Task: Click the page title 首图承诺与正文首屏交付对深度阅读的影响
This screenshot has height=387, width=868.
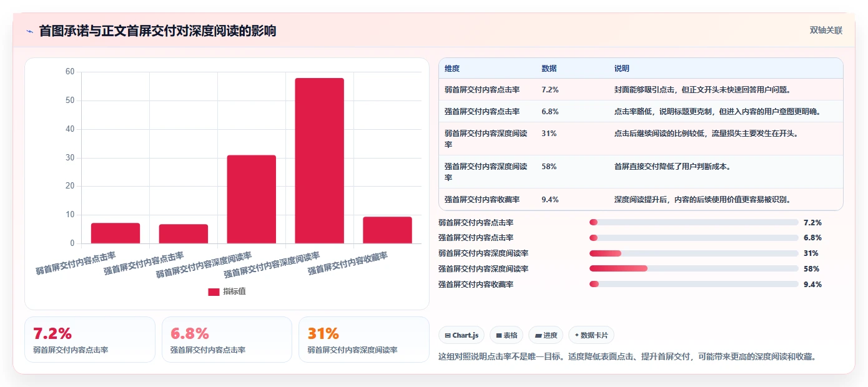Action: pos(157,31)
